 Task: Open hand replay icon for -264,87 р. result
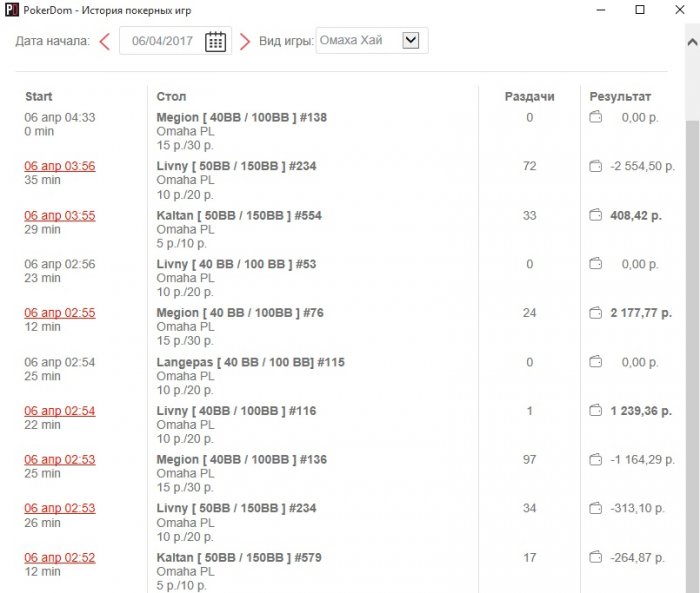pyautogui.click(x=596, y=557)
